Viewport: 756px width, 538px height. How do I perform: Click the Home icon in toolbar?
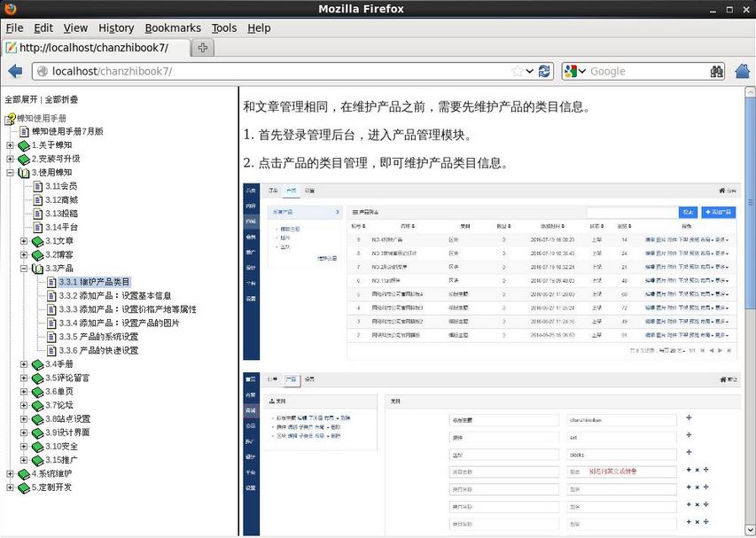743,71
